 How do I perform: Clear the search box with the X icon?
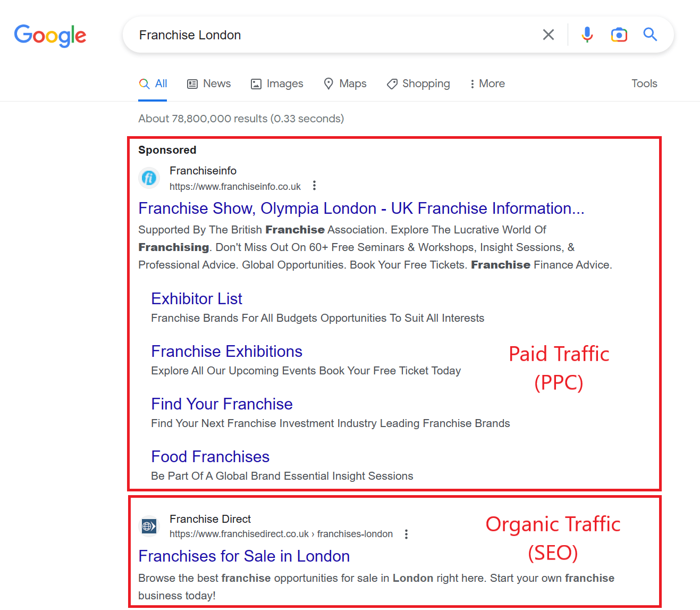tap(549, 35)
